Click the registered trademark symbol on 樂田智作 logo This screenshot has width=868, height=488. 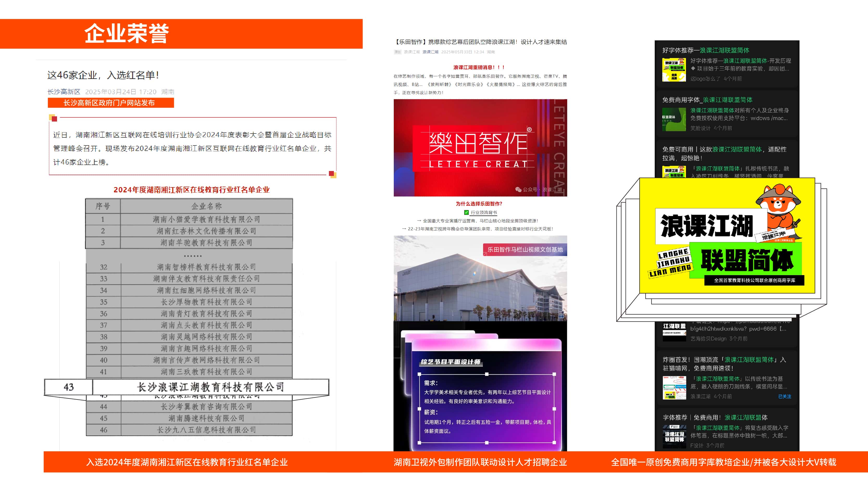(x=529, y=130)
